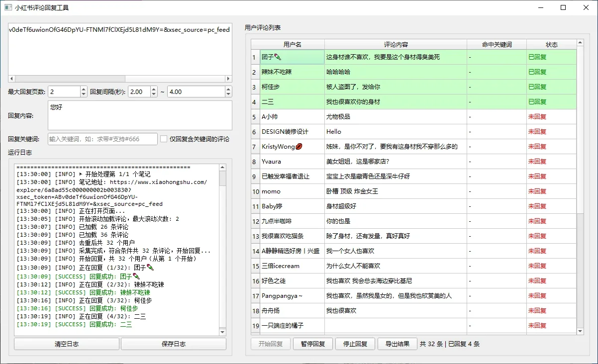Click log line 回复成功: 二三
The image size is (598, 364).
tap(74, 324)
